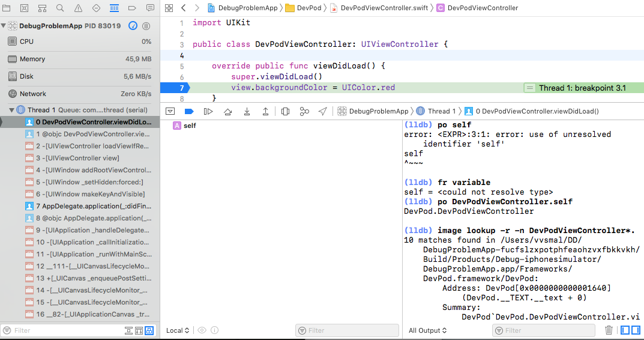The width and height of the screenshot is (644, 340).
Task: Open DevPodViewController.swift breadcrumb
Action: pos(379,8)
